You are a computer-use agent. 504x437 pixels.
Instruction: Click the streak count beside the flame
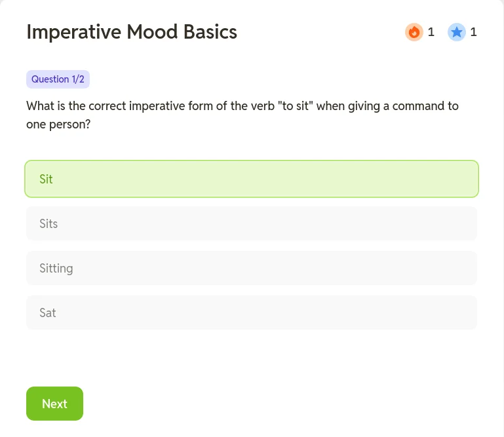(431, 32)
